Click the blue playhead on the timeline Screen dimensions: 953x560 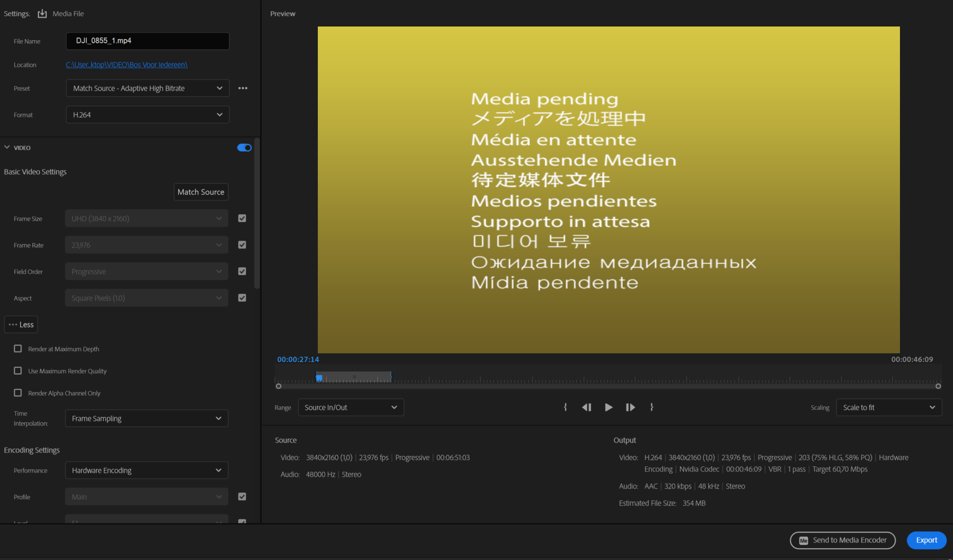[320, 378]
